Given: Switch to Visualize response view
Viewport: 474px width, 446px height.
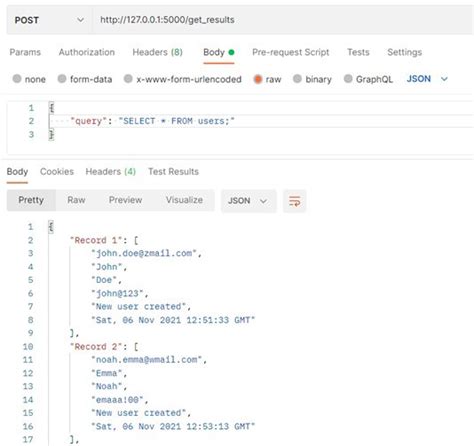Looking at the screenshot, I should click(184, 200).
